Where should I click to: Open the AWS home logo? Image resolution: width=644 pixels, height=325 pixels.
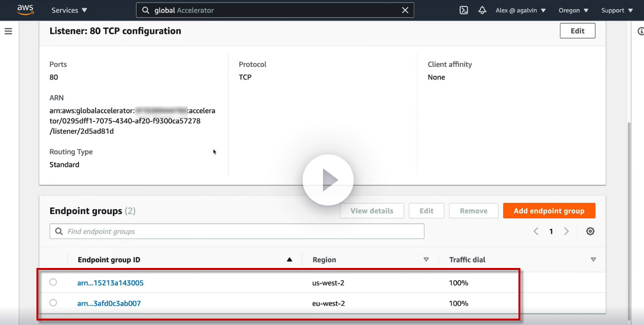25,9
